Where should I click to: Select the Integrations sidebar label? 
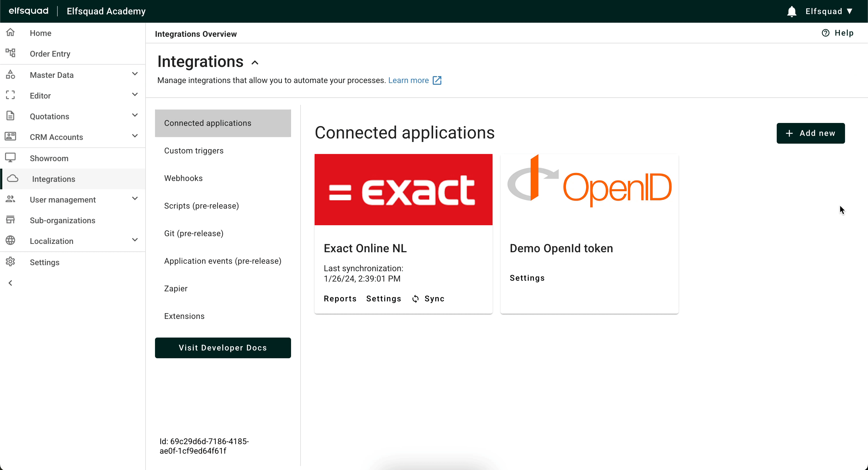[x=54, y=179]
